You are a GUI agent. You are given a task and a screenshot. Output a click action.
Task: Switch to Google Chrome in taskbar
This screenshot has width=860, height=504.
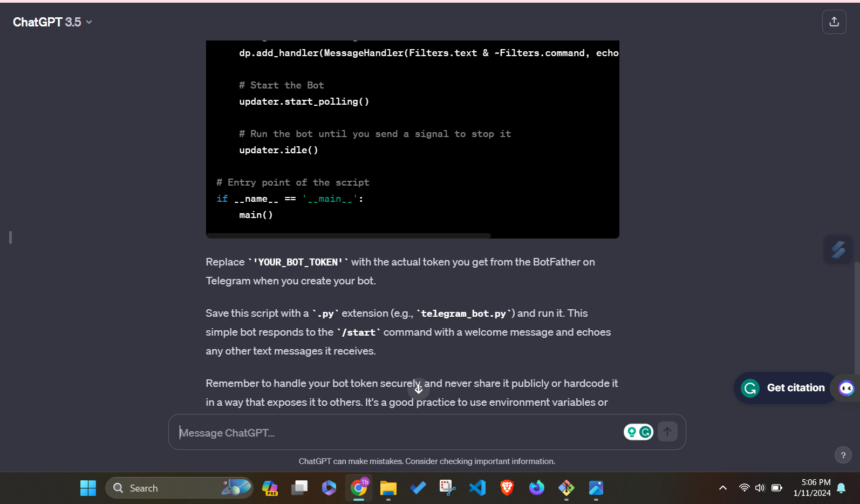click(359, 488)
